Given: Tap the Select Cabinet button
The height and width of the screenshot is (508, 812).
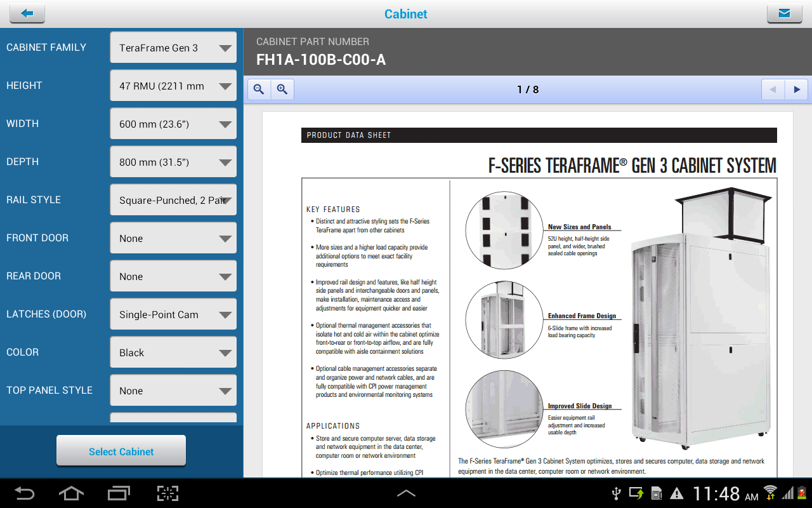Looking at the screenshot, I should point(121,451).
